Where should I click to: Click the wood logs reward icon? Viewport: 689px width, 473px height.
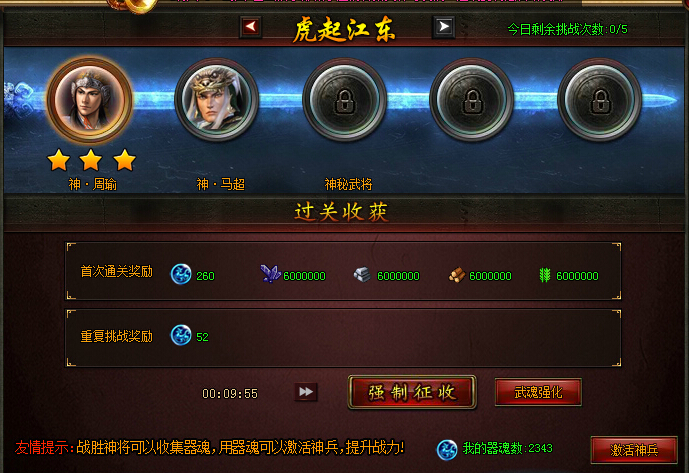click(x=457, y=275)
